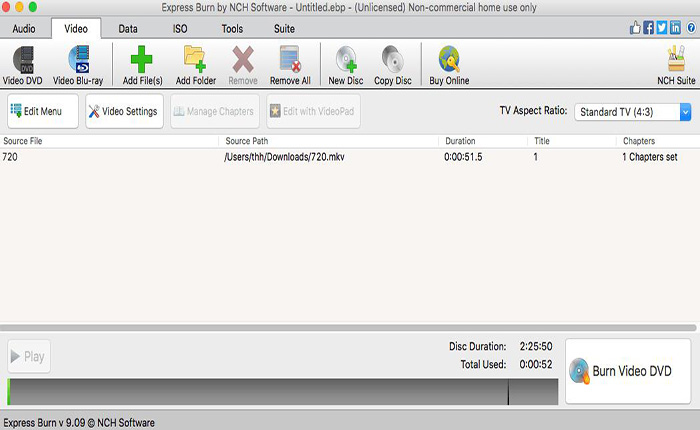Screen dimensions: 700x430
Task: Click the title number 1 cell
Action: tap(535, 157)
